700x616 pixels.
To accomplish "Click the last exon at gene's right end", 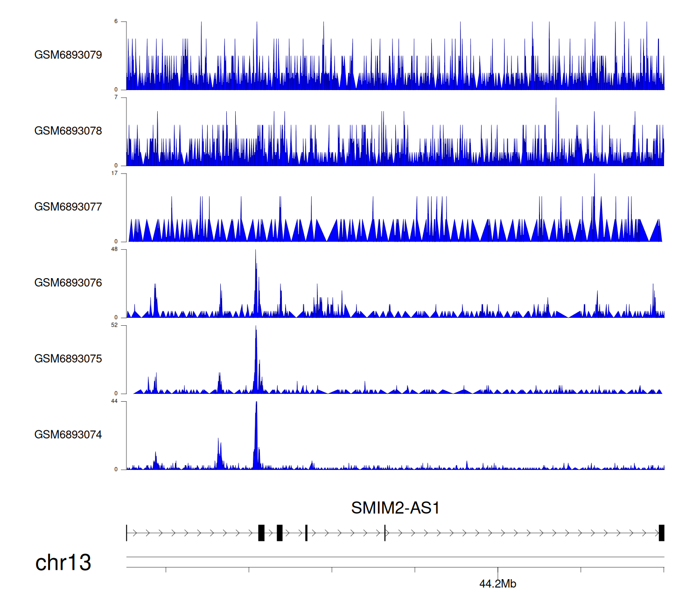I will [661, 533].
